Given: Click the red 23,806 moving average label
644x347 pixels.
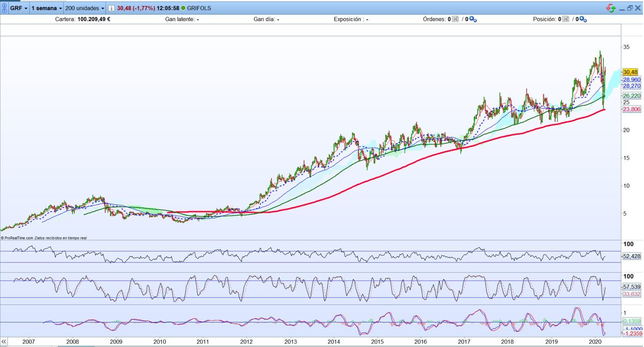Looking at the screenshot, I should tap(632, 109).
